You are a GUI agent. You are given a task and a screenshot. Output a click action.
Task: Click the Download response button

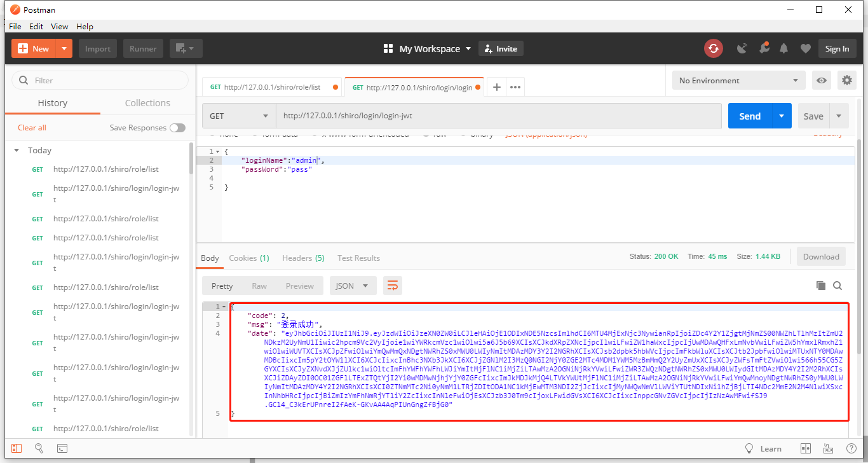tap(821, 257)
